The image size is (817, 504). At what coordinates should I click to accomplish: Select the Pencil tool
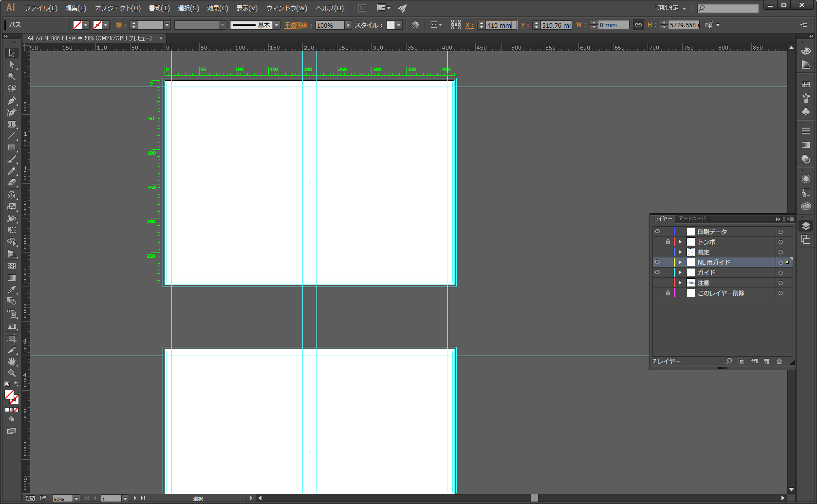coord(12,171)
